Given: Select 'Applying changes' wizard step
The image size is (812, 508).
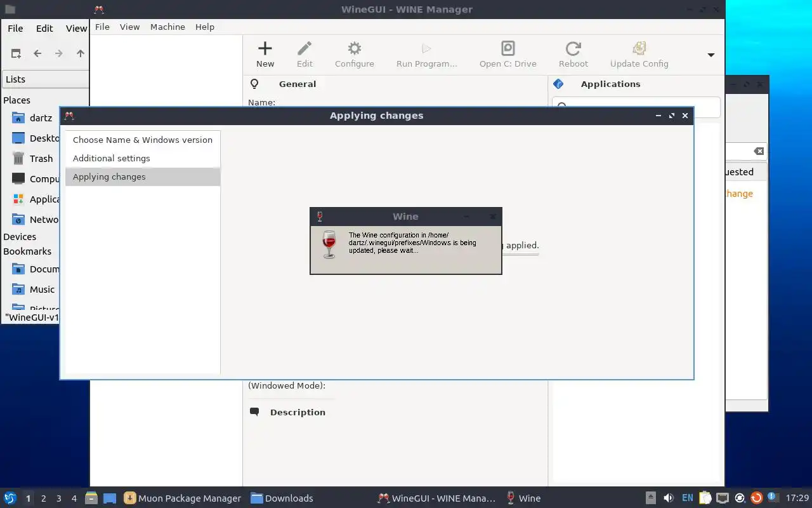Looking at the screenshot, I should pos(143,177).
